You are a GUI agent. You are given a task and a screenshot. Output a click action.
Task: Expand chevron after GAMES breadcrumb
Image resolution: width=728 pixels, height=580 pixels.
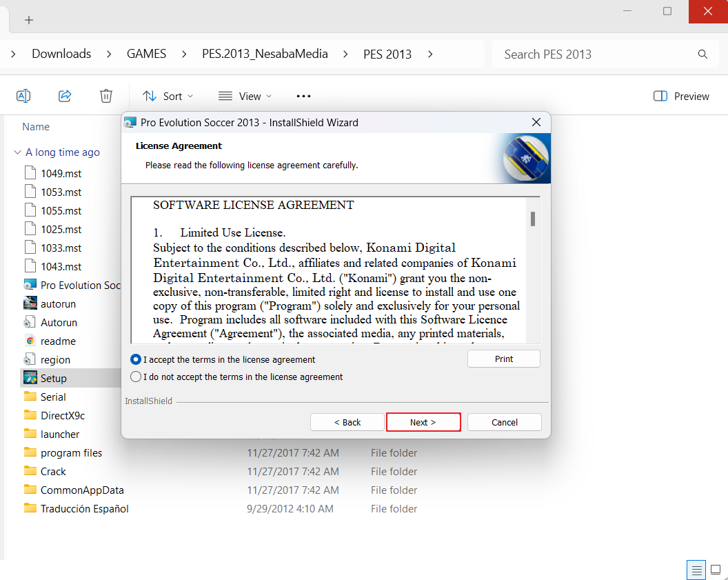(x=184, y=54)
